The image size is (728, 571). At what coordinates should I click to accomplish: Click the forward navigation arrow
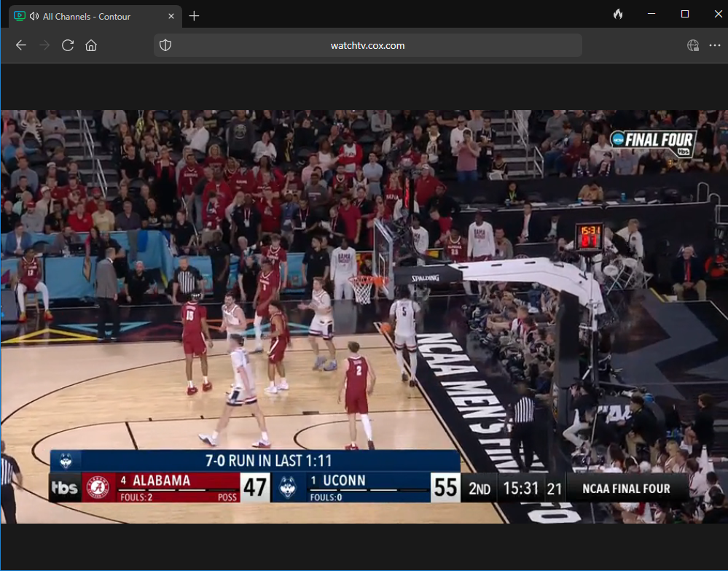click(x=44, y=45)
